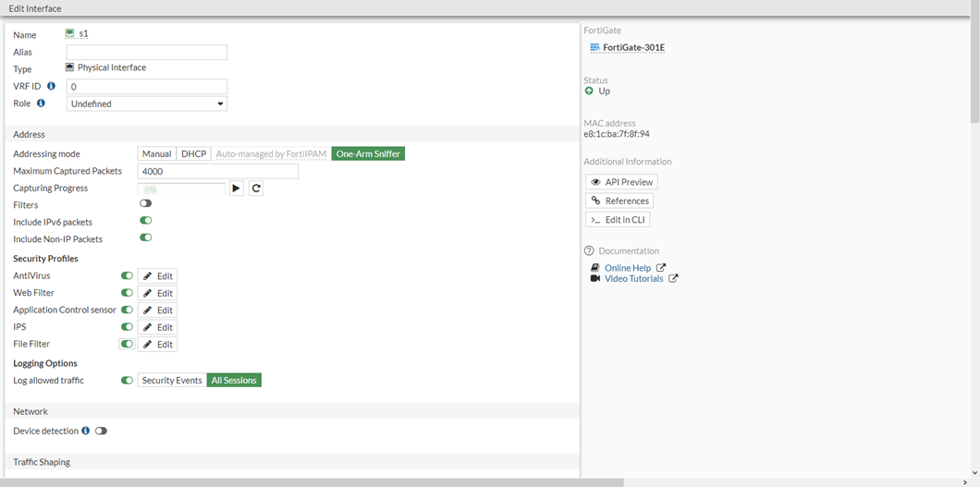Start packet capture with play icon
Image resolution: width=980 pixels, height=487 pixels.
tap(237, 189)
